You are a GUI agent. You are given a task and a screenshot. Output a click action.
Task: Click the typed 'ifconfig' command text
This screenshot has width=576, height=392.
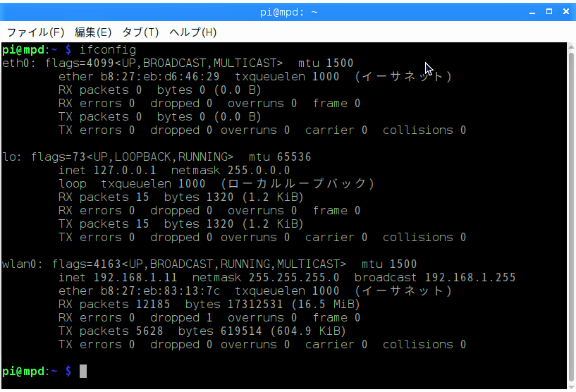coord(108,50)
